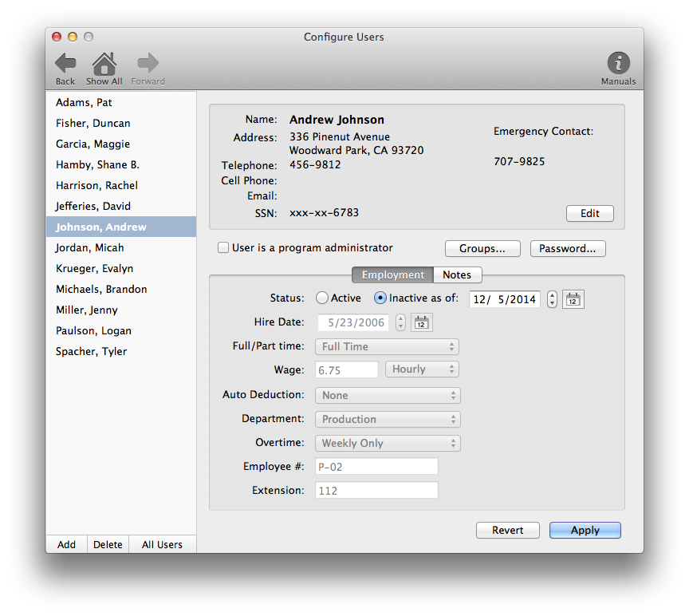This screenshot has height=616, width=689.
Task: Open the Full/Part time dropdown
Action: click(x=387, y=346)
